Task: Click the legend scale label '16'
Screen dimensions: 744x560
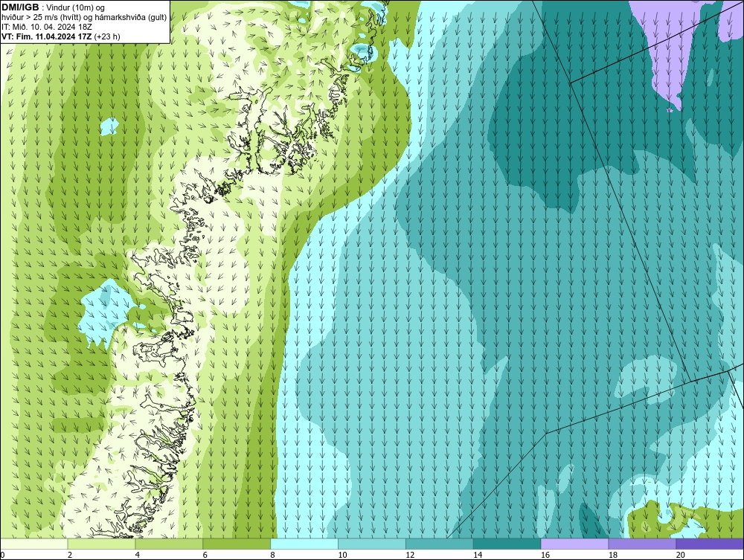Action: [545, 555]
